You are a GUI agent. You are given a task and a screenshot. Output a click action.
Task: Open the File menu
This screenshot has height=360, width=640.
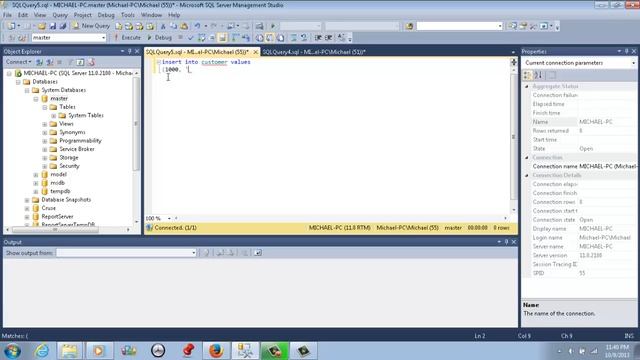pyautogui.click(x=7, y=15)
